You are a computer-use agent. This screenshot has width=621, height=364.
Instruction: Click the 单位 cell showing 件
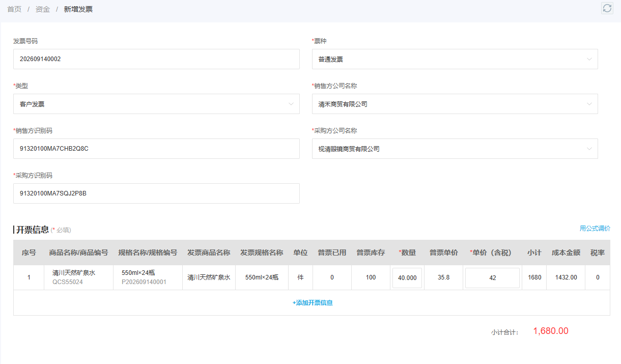pos(300,277)
